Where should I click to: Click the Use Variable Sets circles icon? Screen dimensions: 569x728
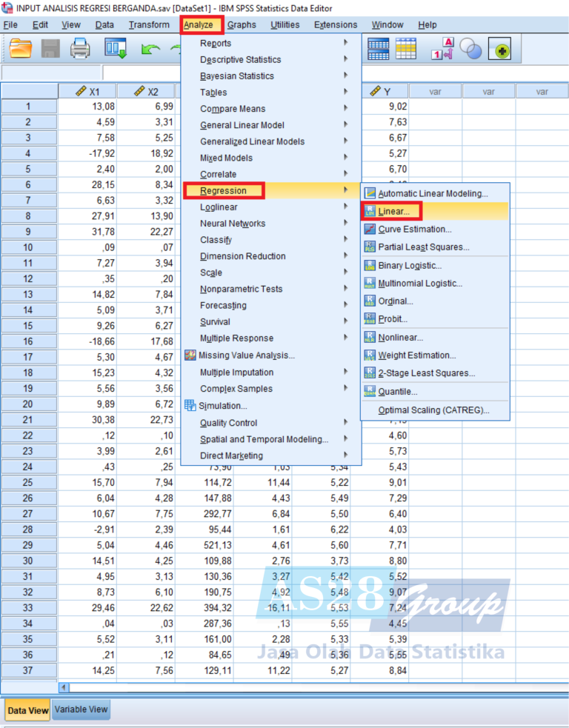point(470,49)
